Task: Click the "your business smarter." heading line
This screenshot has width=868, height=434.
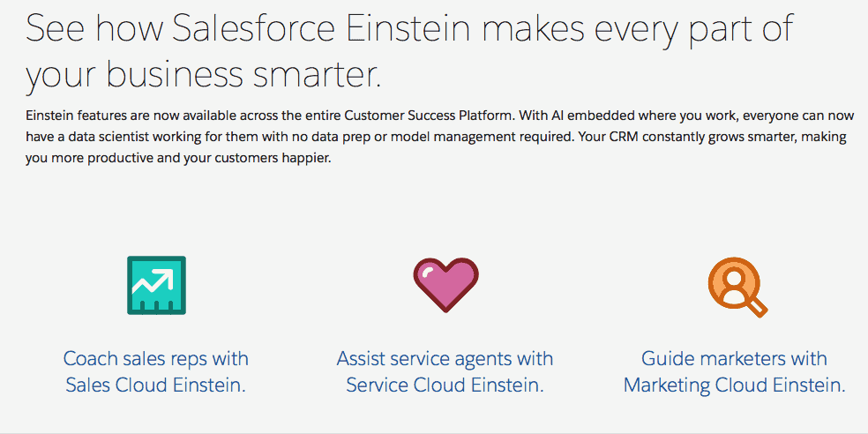Action: 204,74
